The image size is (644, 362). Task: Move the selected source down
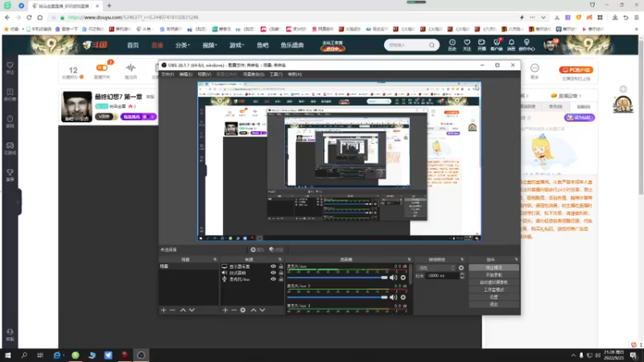click(x=262, y=311)
